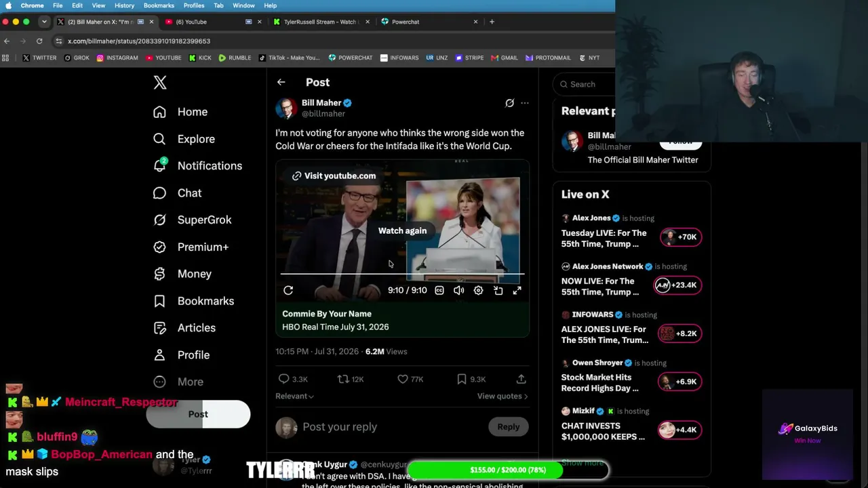
Task: Open the RUMBLE bookmark
Action: point(235,58)
